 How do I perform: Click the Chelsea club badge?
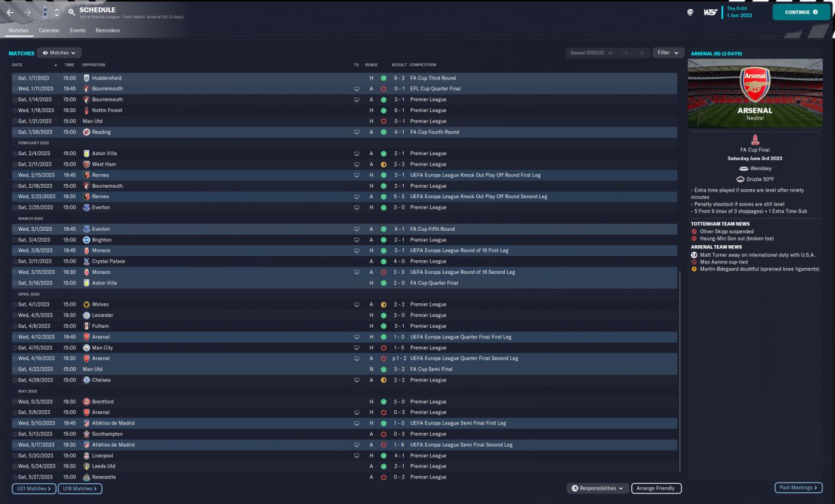[x=86, y=380]
